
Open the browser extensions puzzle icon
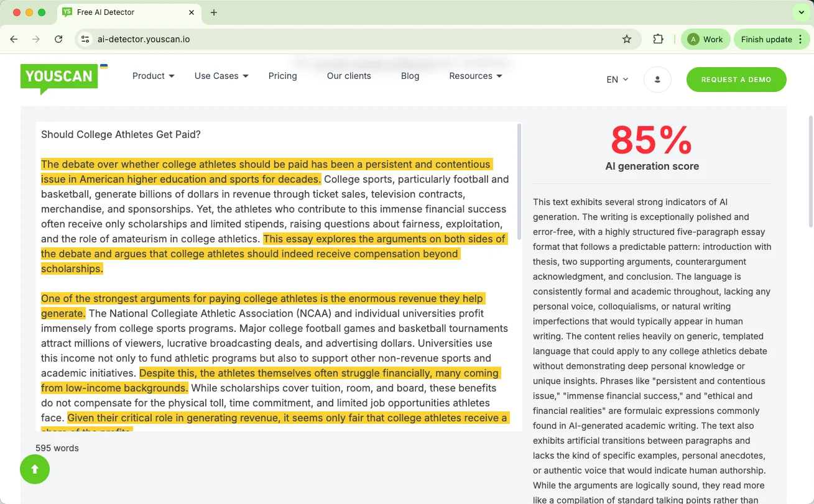tap(657, 39)
